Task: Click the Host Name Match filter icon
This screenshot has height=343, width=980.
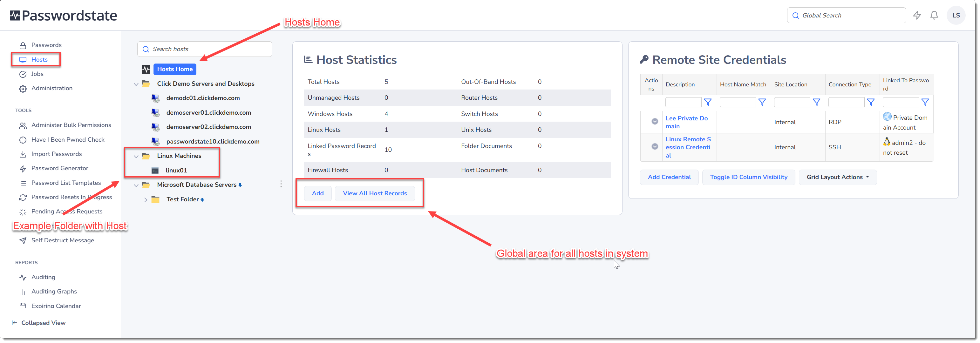Action: [x=762, y=102]
